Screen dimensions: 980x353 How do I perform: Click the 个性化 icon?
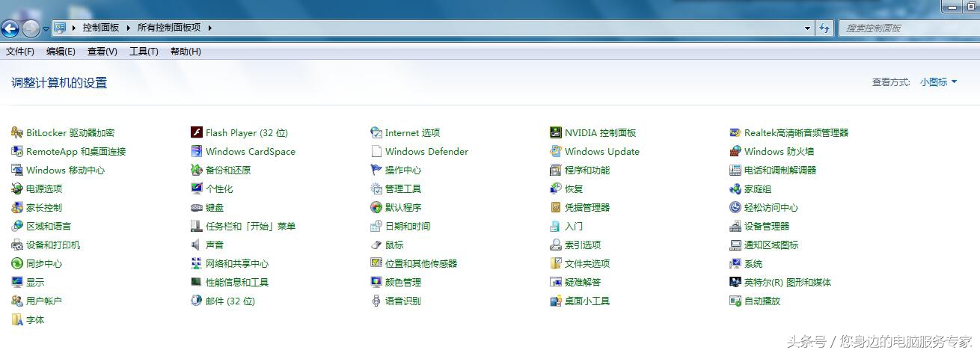pyautogui.click(x=197, y=188)
